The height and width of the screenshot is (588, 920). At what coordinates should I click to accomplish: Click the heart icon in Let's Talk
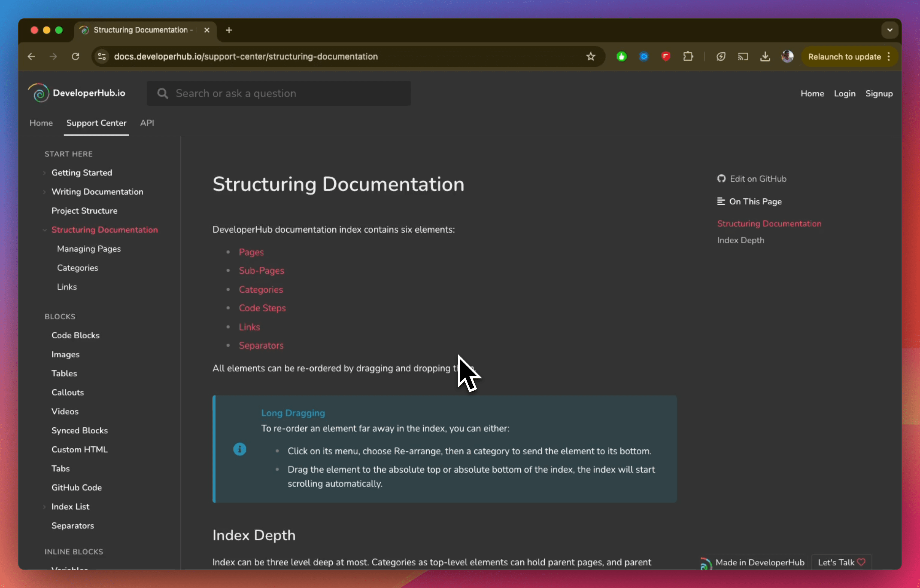[x=861, y=562]
